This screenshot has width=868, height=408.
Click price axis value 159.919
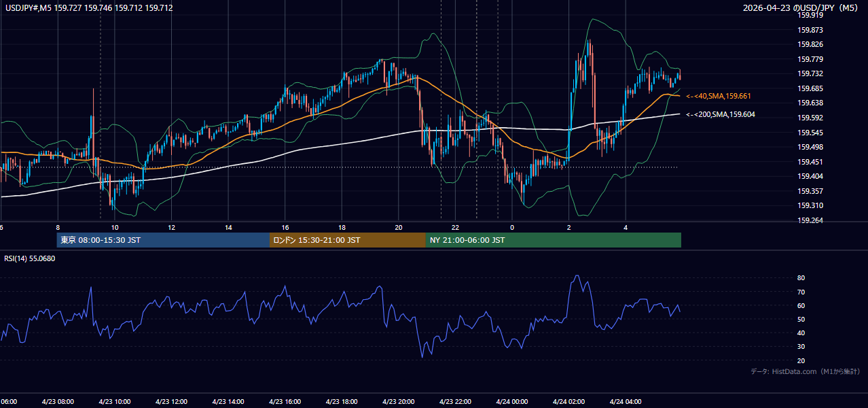(x=810, y=15)
